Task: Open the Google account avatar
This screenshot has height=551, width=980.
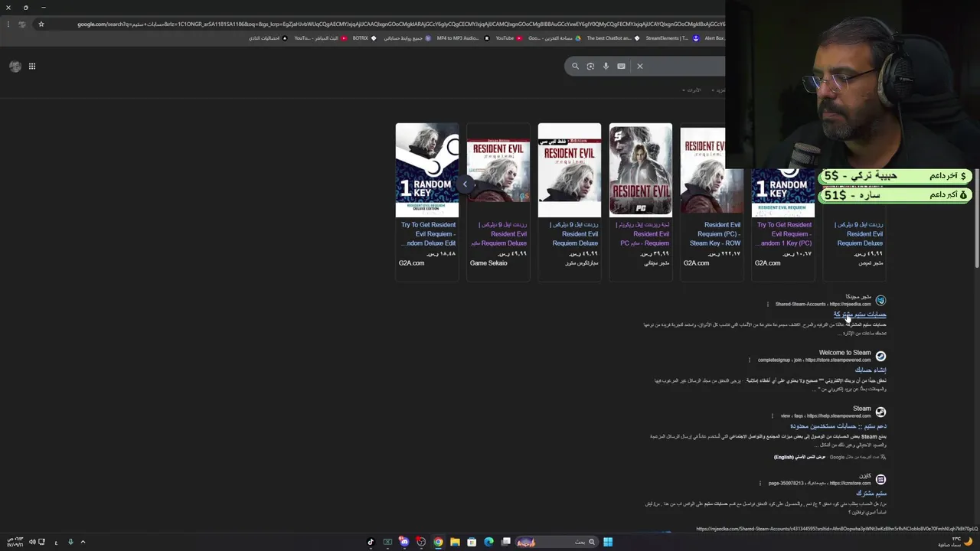Action: [x=15, y=67]
